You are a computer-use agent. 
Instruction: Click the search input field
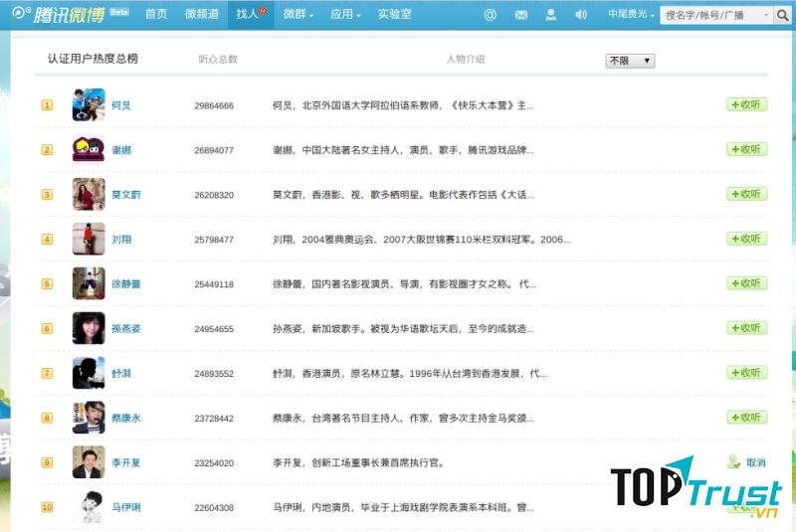pyautogui.click(x=710, y=15)
